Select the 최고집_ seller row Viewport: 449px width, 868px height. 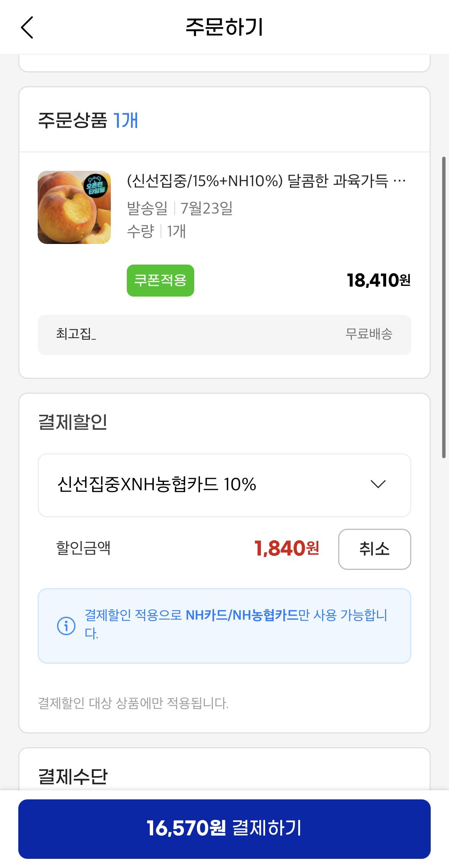tap(224, 334)
